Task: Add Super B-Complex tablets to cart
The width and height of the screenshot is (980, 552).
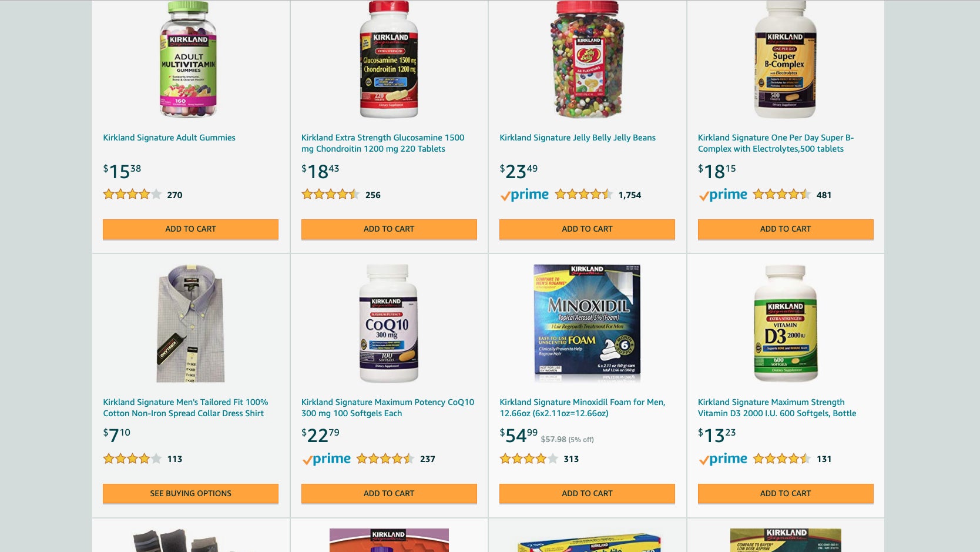Action: 786,229
